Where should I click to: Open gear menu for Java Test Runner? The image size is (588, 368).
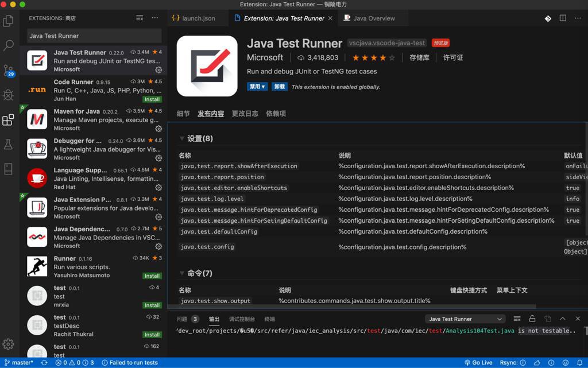(158, 69)
